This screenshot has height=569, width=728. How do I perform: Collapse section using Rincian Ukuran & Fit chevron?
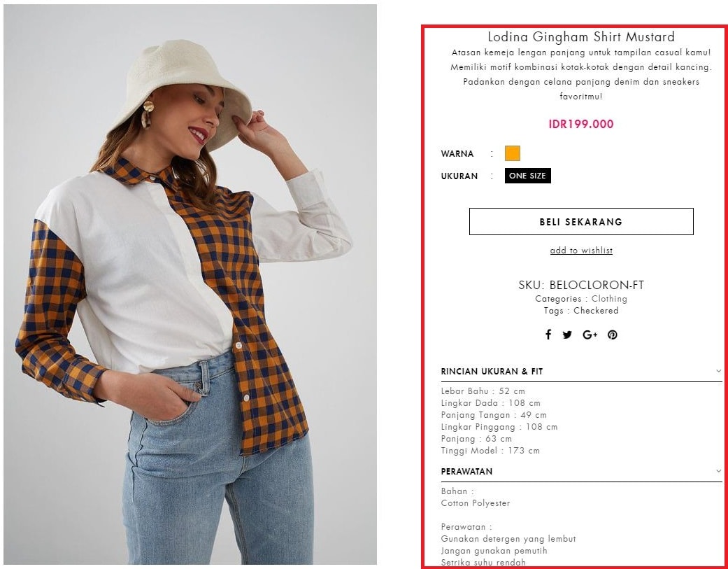pos(718,371)
